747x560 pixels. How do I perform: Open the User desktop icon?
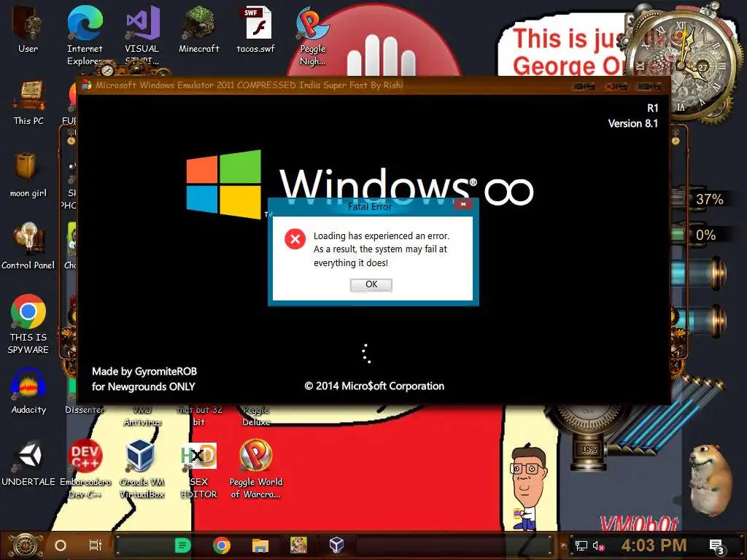(28, 28)
